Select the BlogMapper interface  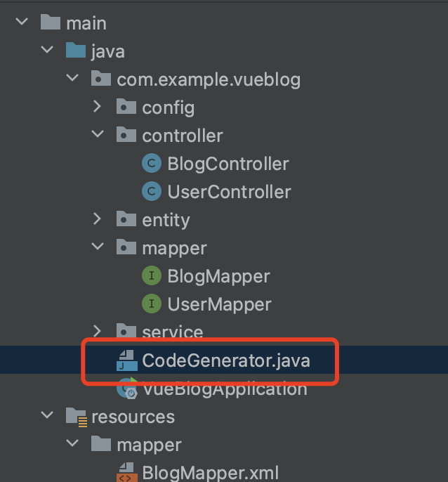(218, 276)
